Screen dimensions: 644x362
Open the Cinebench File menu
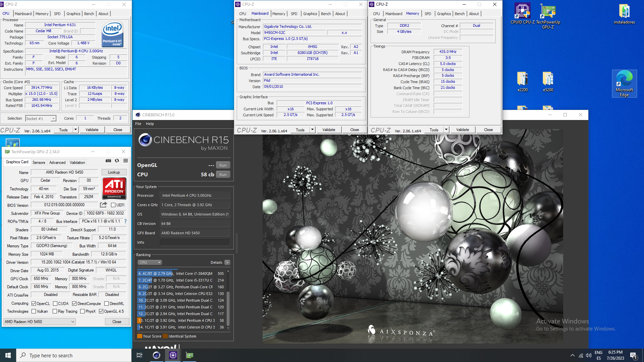(138, 124)
